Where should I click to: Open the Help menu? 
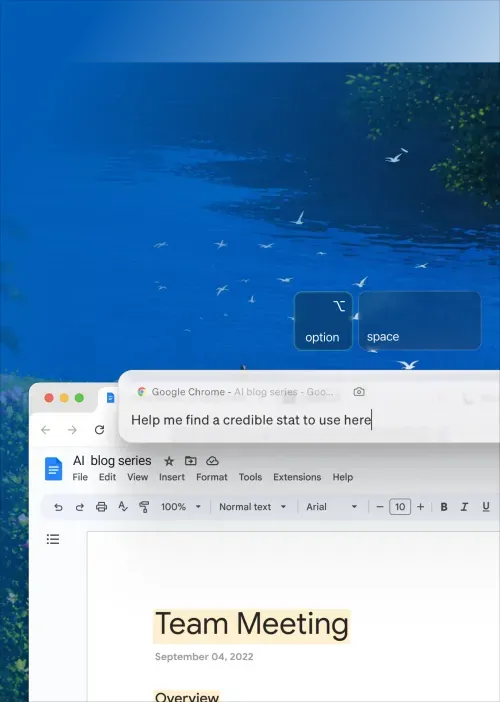(x=343, y=477)
